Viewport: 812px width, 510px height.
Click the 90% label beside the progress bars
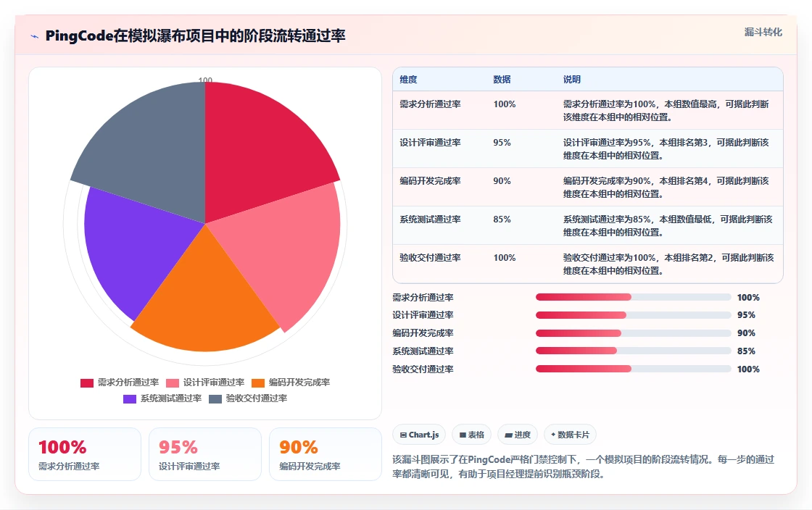pyautogui.click(x=746, y=333)
